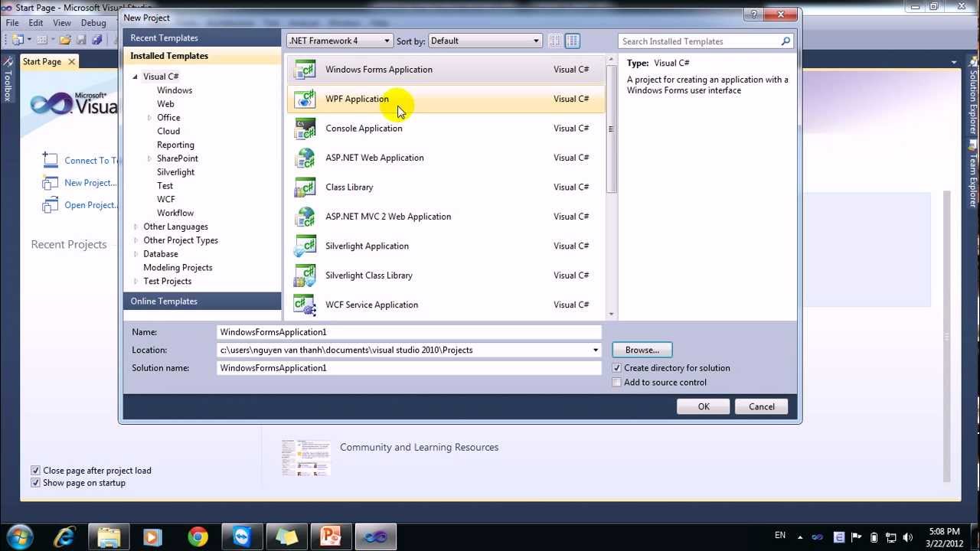Open the Online Templates section
The width and height of the screenshot is (980, 551).
(x=202, y=302)
